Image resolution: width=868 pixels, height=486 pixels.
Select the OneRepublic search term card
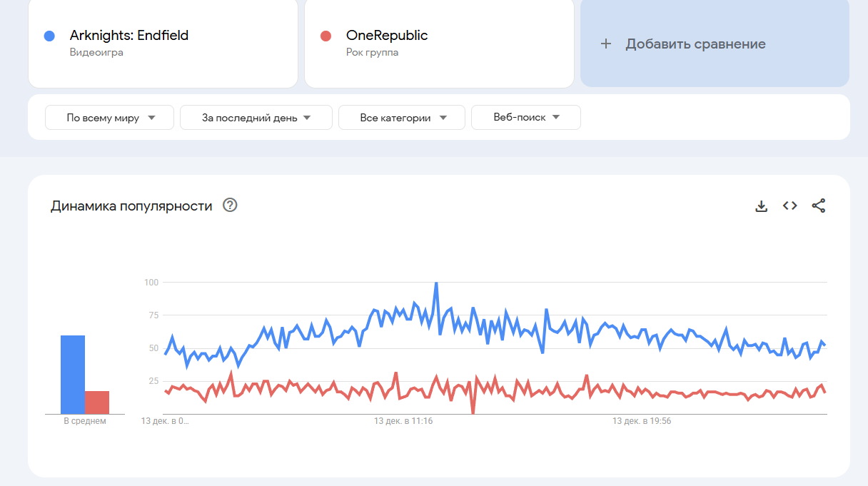click(x=438, y=43)
